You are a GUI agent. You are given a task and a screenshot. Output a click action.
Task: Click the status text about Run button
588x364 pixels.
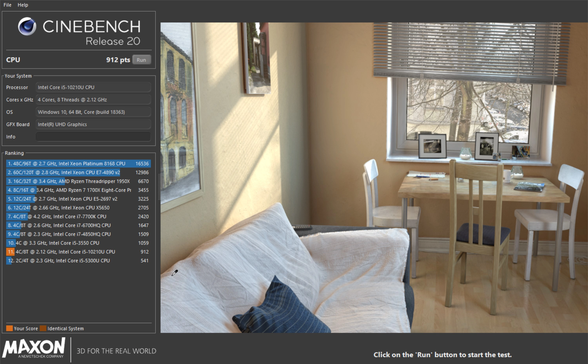[442, 355]
